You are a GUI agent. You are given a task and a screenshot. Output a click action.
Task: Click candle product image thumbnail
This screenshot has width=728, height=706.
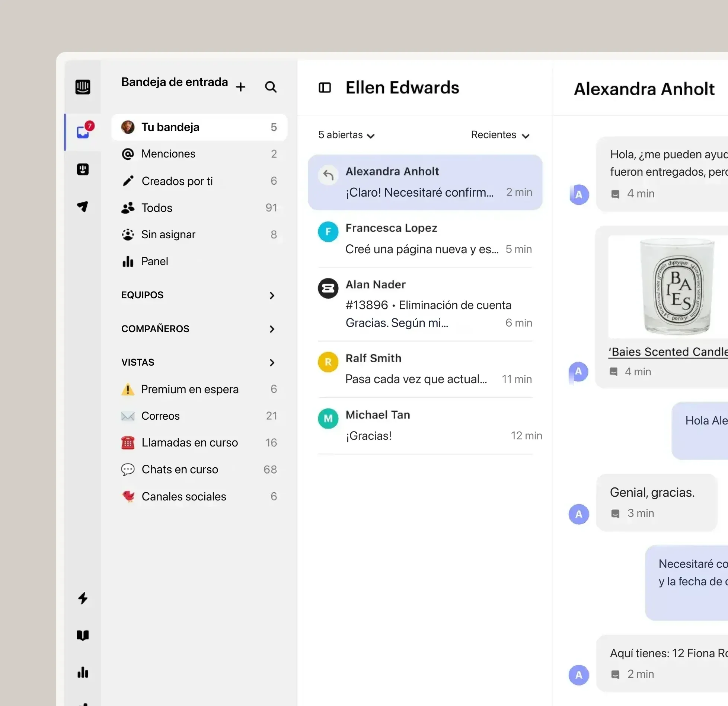click(668, 287)
